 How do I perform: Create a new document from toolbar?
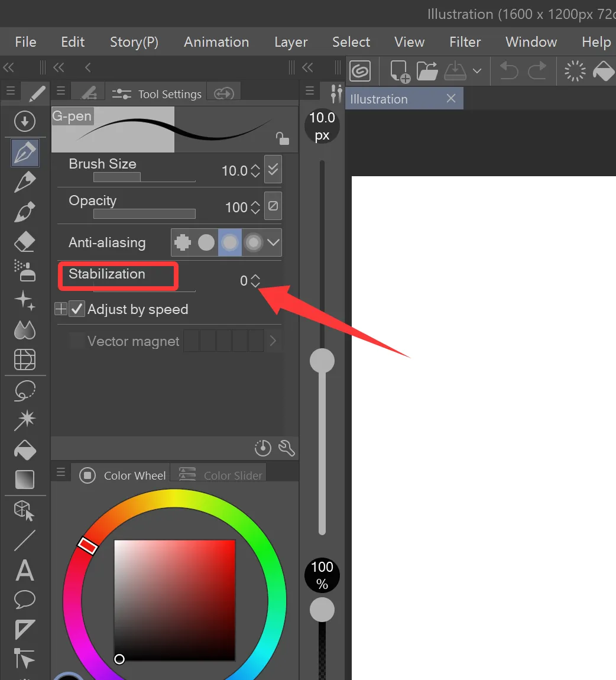pos(400,71)
